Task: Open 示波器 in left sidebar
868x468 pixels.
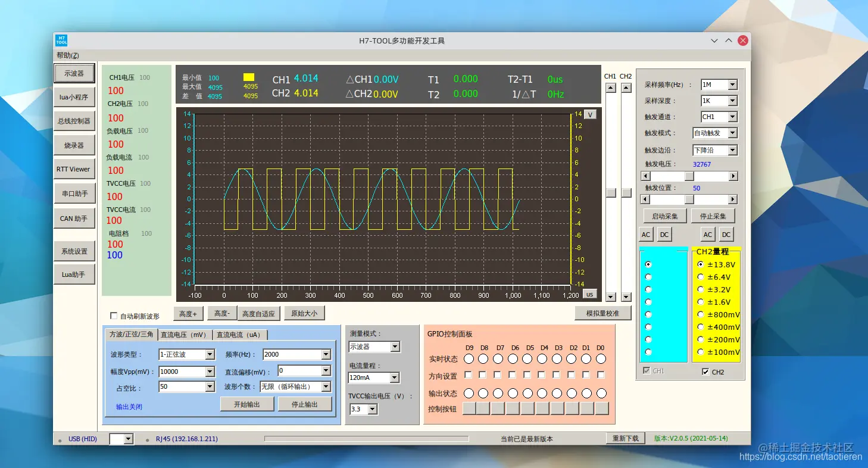Action: tap(74, 73)
